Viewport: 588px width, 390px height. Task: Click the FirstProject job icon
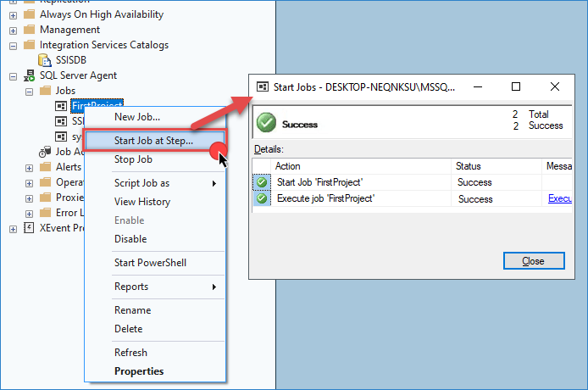pyautogui.click(x=61, y=106)
